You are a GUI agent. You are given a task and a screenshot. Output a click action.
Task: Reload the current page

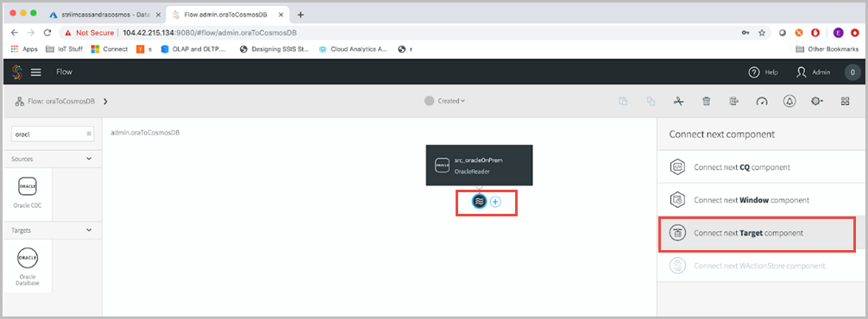[47, 33]
